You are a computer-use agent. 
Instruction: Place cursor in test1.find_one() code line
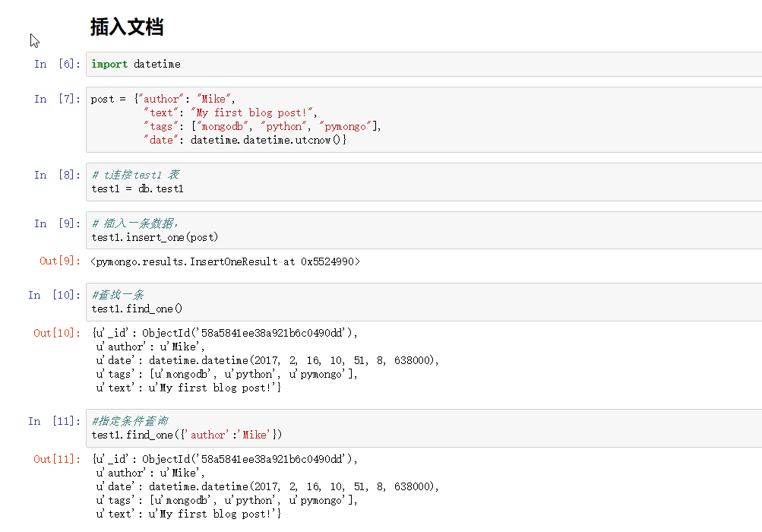click(x=137, y=309)
